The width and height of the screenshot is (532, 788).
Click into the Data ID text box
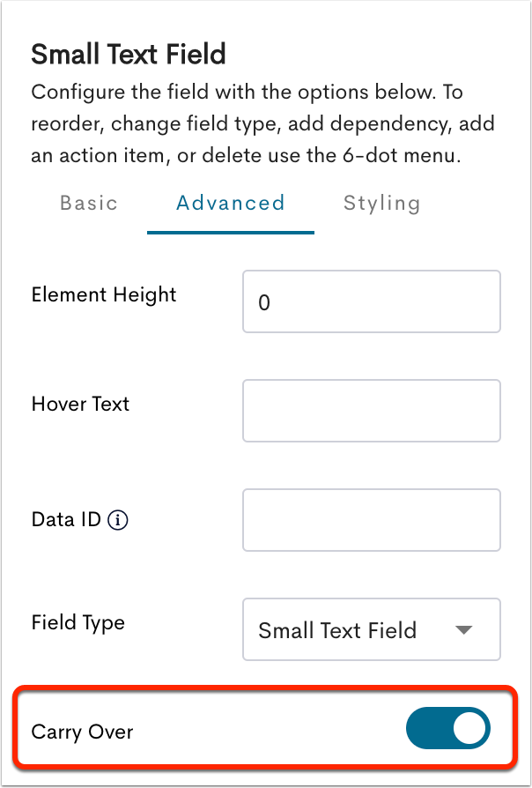[371, 520]
